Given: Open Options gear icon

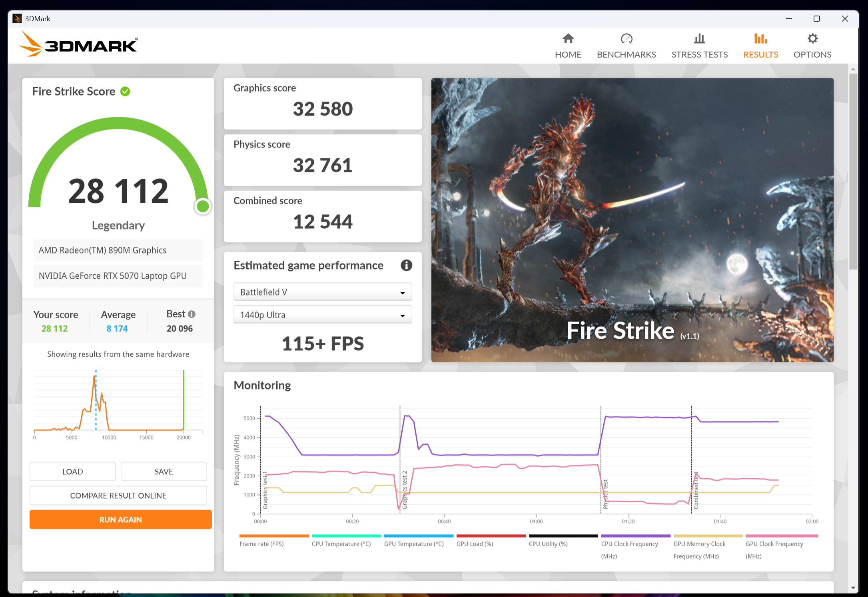Looking at the screenshot, I should [x=812, y=39].
